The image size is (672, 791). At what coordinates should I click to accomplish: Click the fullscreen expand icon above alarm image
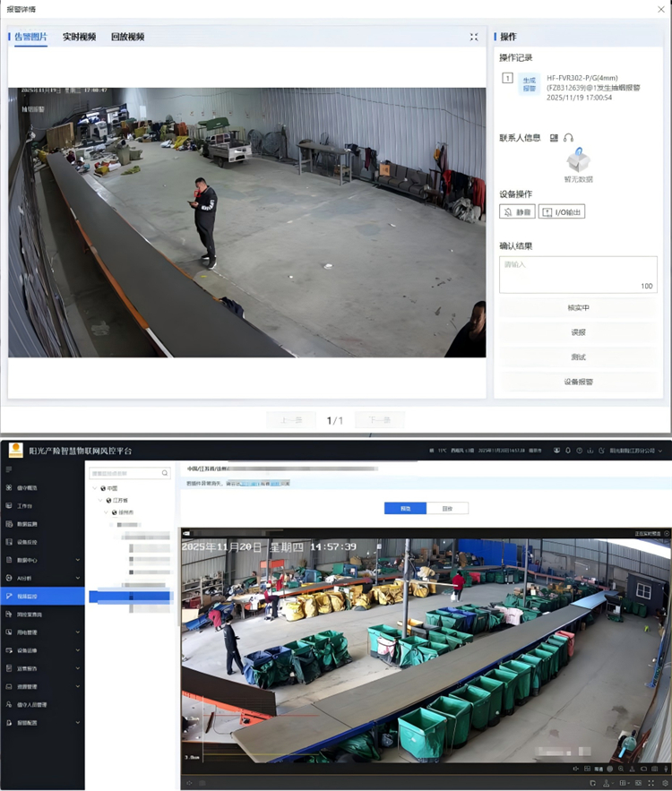474,37
